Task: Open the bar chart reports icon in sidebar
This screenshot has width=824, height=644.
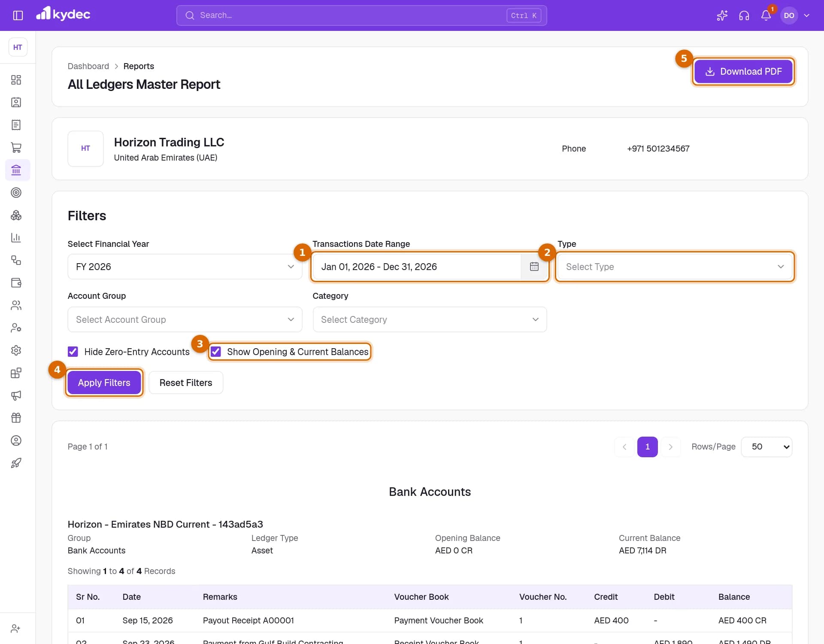Action: 16,237
